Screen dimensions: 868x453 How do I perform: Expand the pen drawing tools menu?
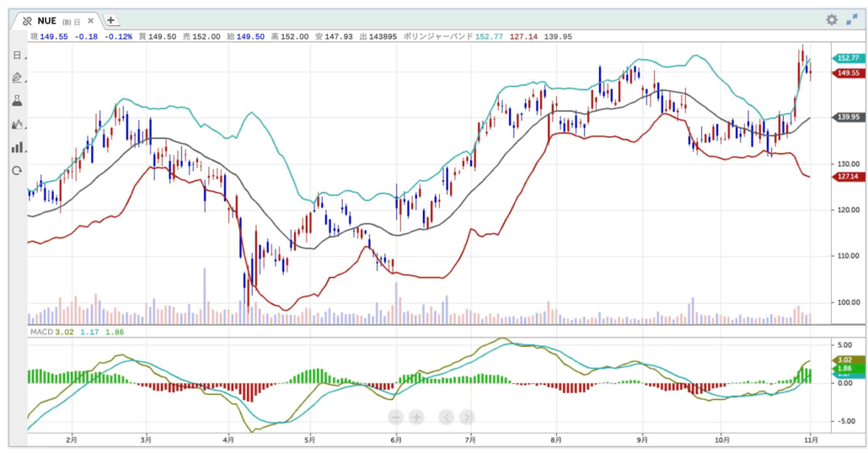point(17,77)
